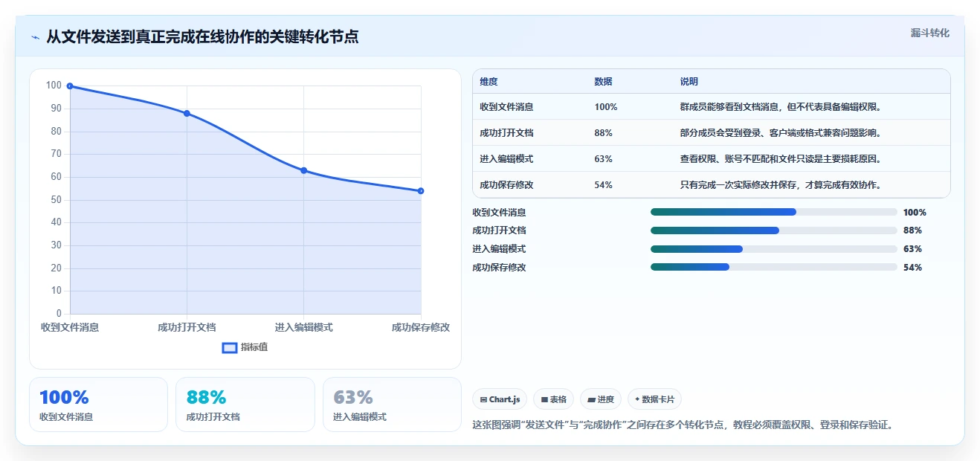Select the chart data point for 进入编辑模式

pyautogui.click(x=303, y=170)
